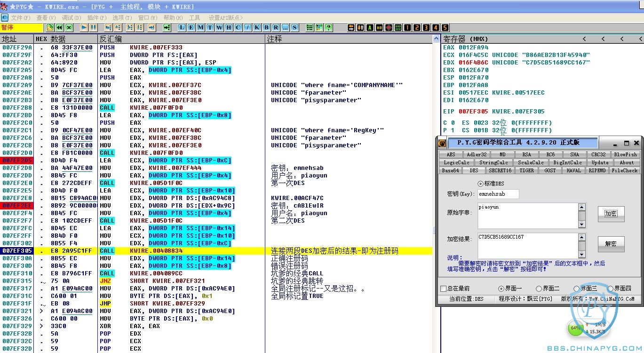Click the 原始字串 text area containing piaoyun
Screen dimensions: 644x353
(x=527, y=216)
